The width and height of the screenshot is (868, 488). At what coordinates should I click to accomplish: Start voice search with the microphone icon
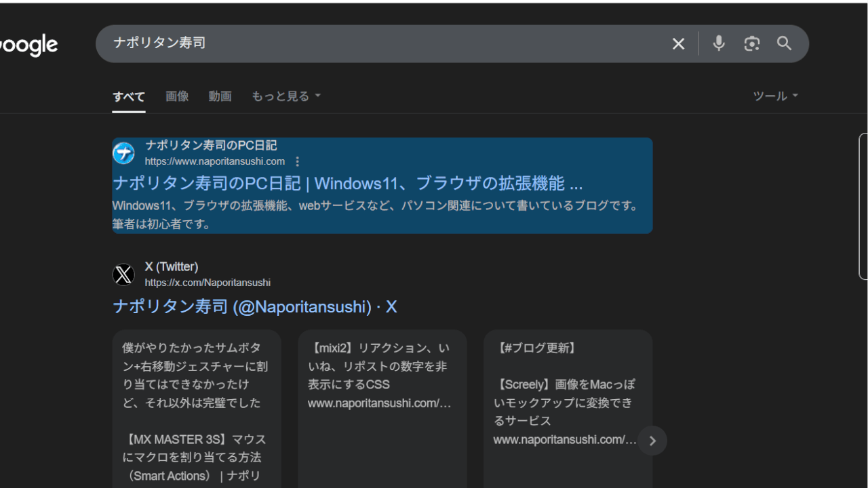719,43
